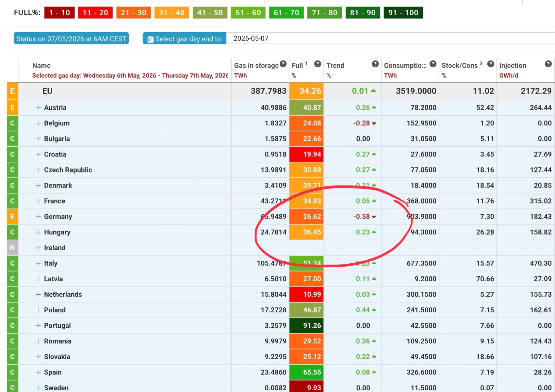
Task: Click the green C badge beside Bulgaria
Action: tap(12, 139)
